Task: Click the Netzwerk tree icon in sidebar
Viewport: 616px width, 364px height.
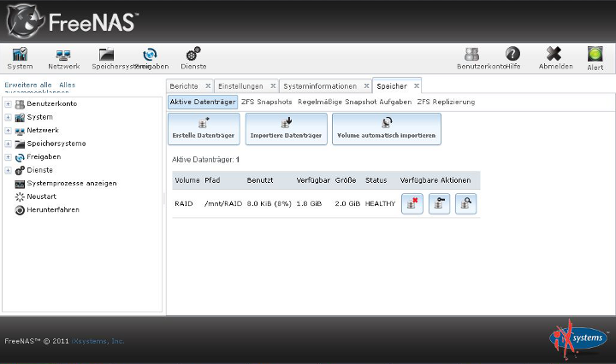Action: [x=20, y=131]
